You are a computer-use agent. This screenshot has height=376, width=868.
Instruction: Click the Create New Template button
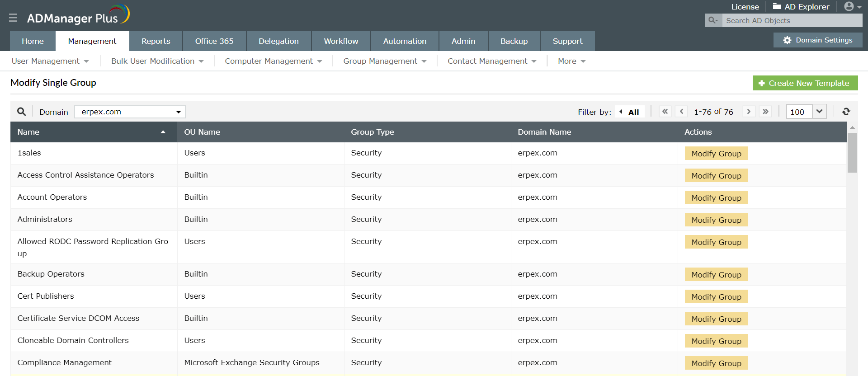805,83
